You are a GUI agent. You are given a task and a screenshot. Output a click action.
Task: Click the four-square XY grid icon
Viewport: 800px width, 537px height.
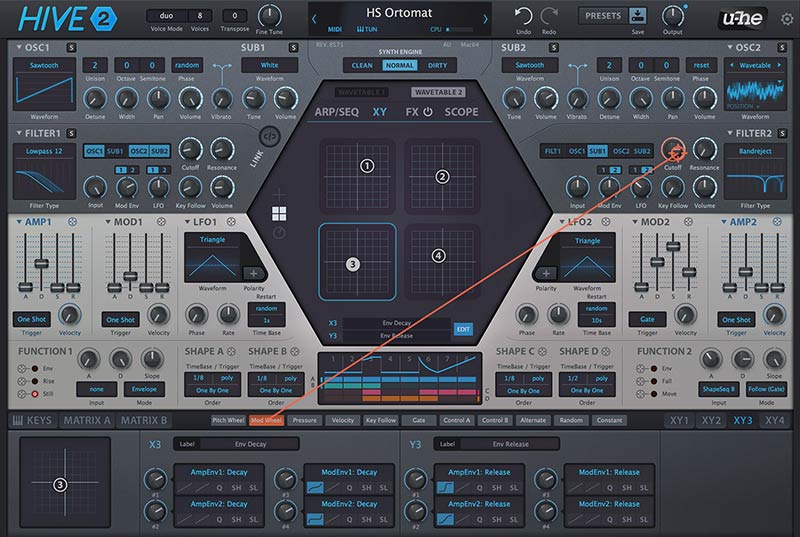pos(279,214)
